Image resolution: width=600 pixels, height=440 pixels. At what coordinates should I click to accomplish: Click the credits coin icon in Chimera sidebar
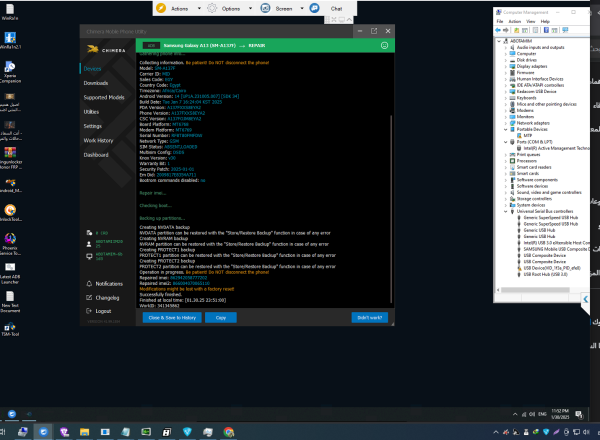(89, 233)
